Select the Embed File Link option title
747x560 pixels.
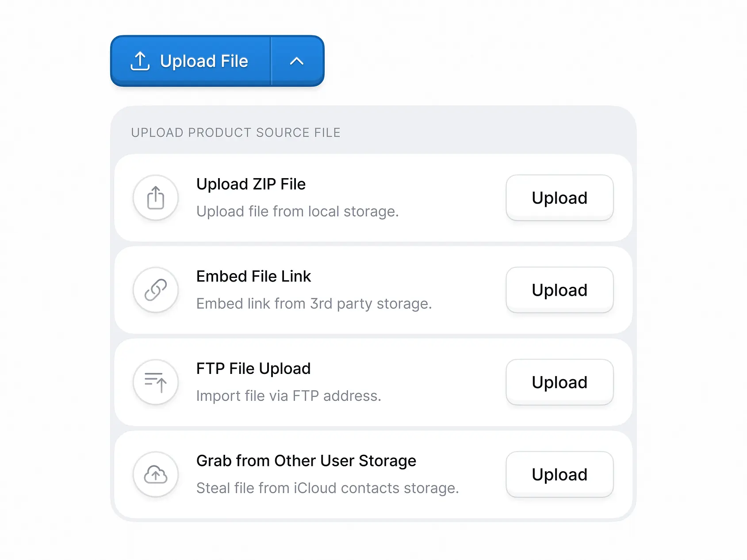253,276
